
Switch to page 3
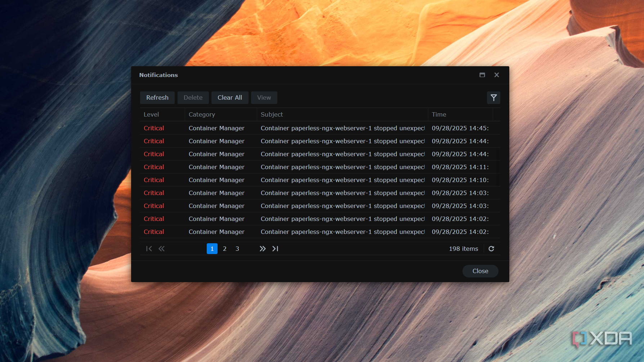point(237,249)
